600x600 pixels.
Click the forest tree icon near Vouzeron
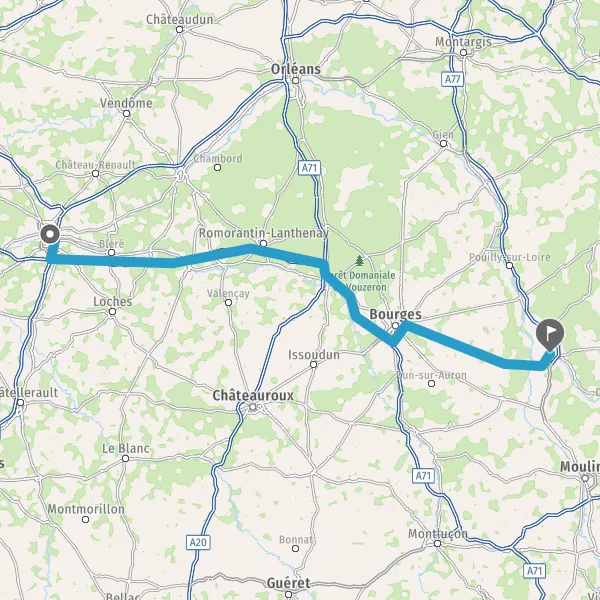[x=359, y=261]
